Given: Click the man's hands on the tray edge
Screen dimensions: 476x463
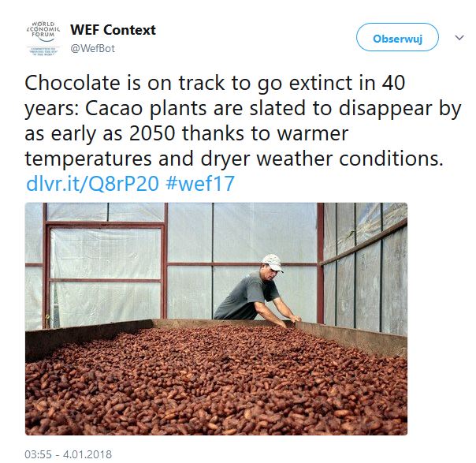Looking at the screenshot, I should [x=290, y=322].
